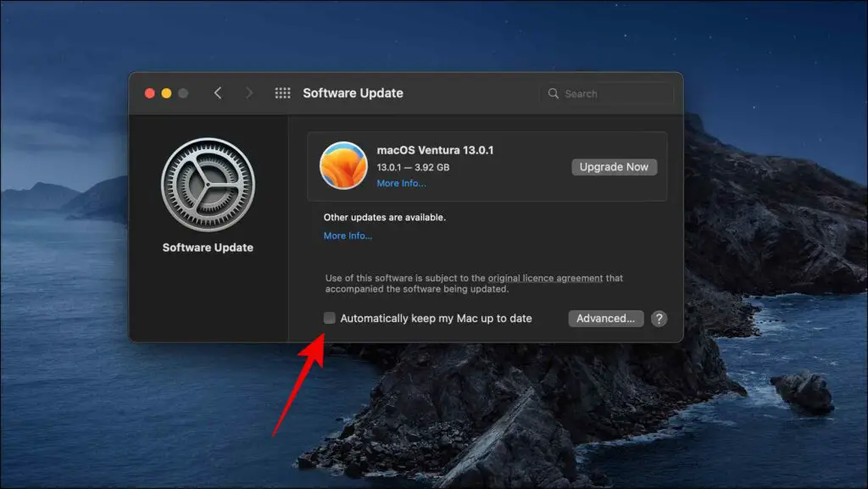Open the Advanced... settings button
Viewport: 868px width, 489px height.
coord(605,319)
